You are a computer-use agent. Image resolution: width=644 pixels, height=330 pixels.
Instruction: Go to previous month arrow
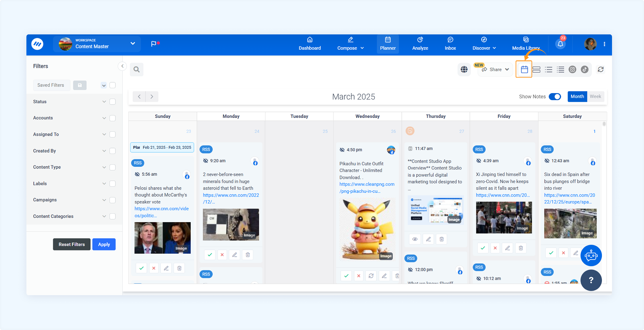click(x=139, y=97)
